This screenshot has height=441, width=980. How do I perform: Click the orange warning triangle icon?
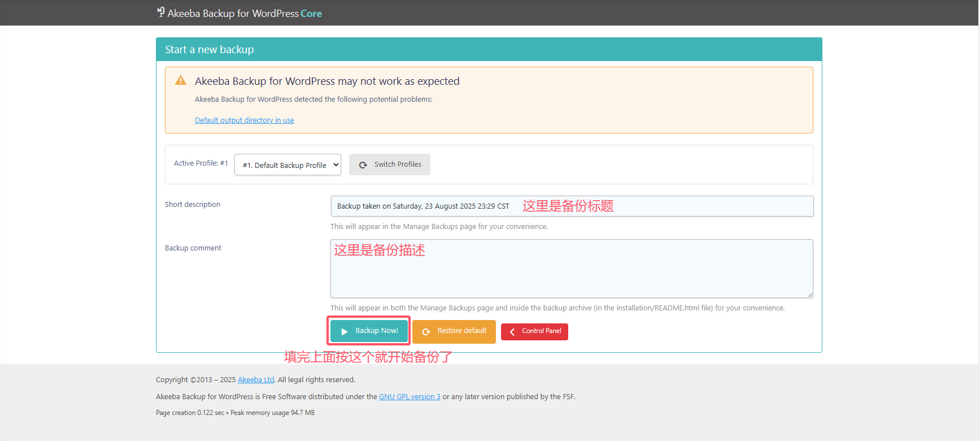click(x=181, y=80)
